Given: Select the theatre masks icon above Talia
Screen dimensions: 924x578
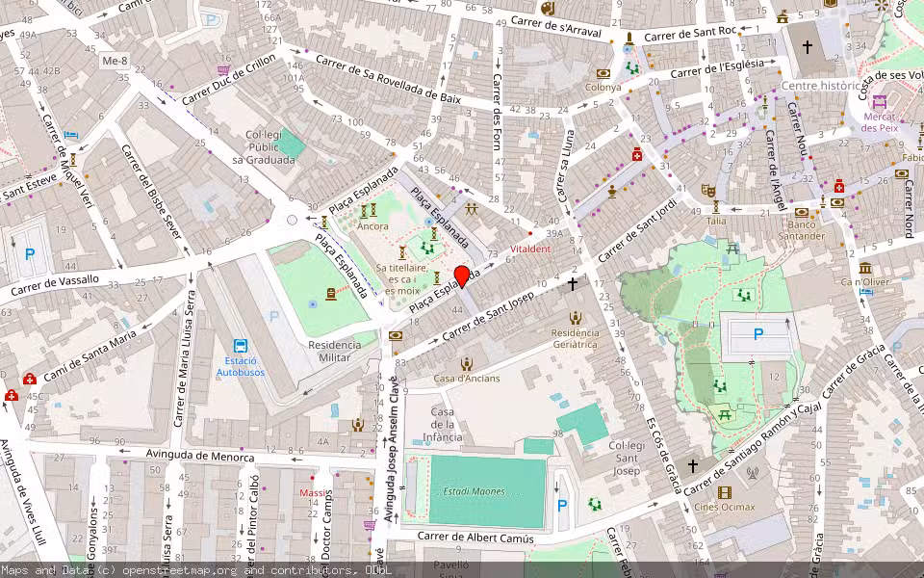Looking at the screenshot, I should 707,191.
